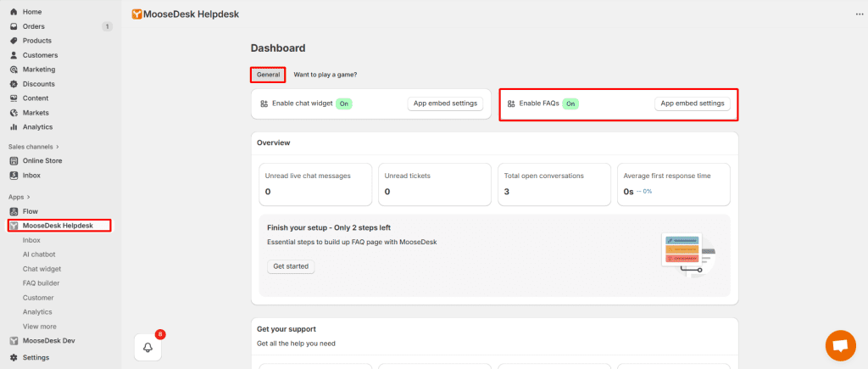Click the Content icon in sidebar
868x369 pixels.
coord(14,98)
